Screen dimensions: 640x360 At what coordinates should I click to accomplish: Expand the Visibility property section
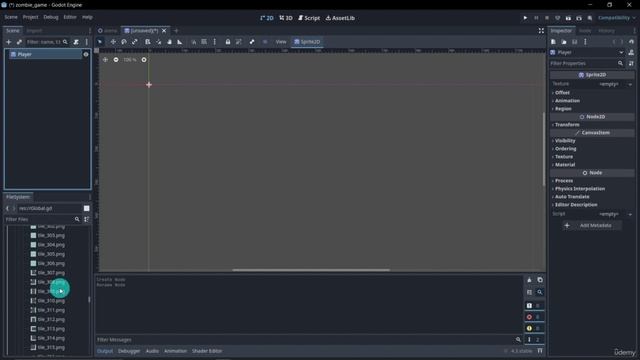[x=564, y=141]
